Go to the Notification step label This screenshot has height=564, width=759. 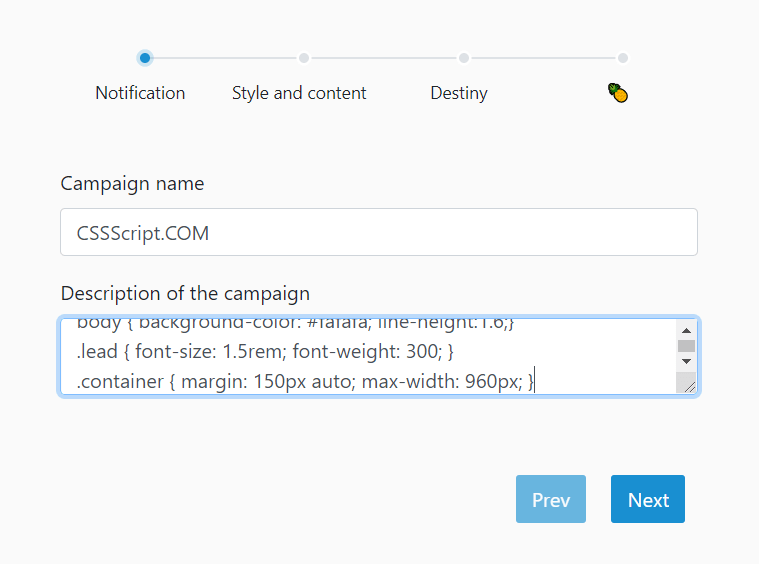[x=140, y=93]
